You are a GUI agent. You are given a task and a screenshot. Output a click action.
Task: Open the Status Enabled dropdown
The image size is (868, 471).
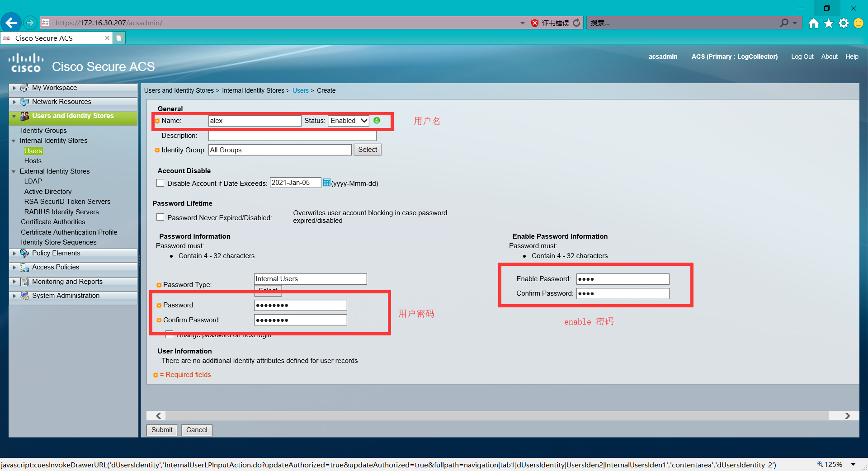tap(349, 121)
